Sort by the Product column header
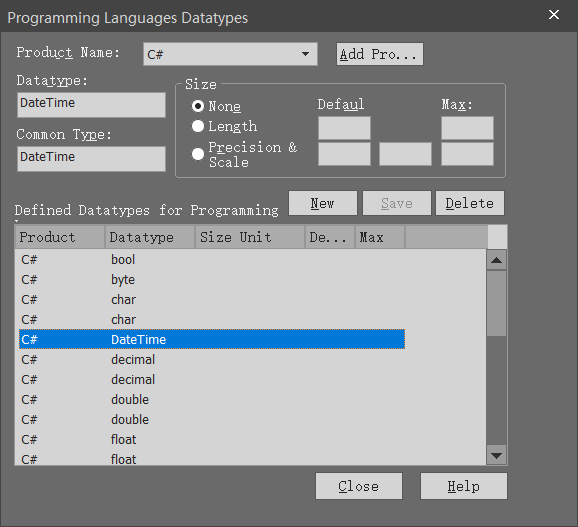The width and height of the screenshot is (578, 527). tap(60, 237)
